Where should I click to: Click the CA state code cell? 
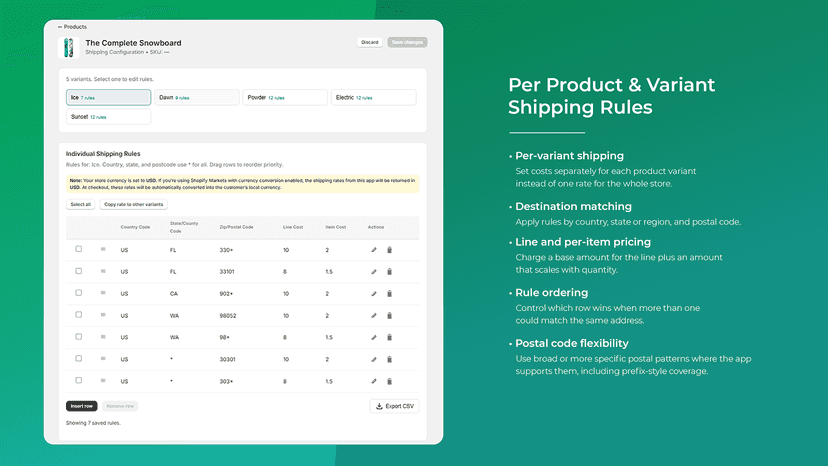tap(174, 294)
